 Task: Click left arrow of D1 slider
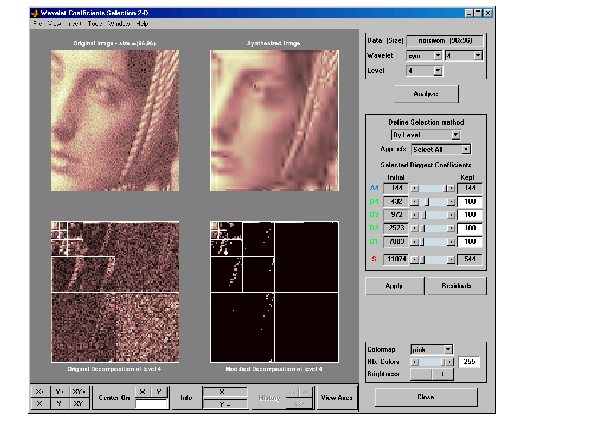(x=415, y=242)
